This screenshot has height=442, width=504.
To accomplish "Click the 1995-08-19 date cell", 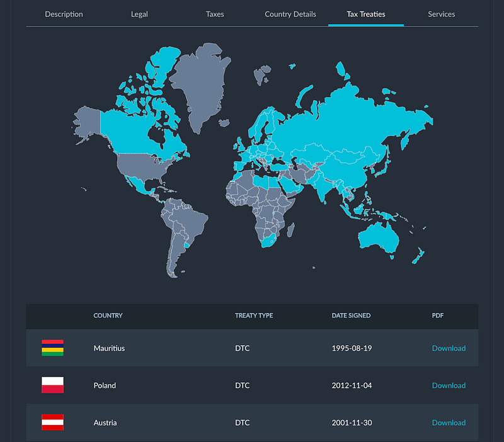I will click(352, 348).
